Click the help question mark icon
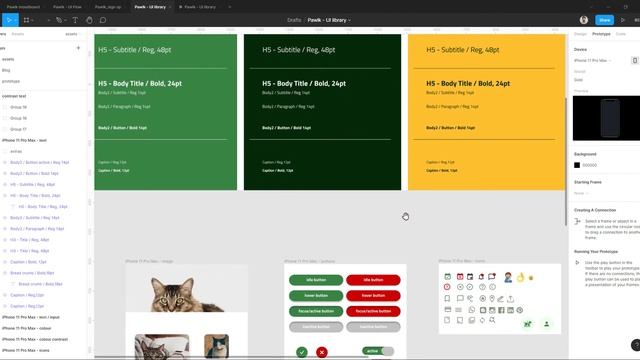 [636, 345]
